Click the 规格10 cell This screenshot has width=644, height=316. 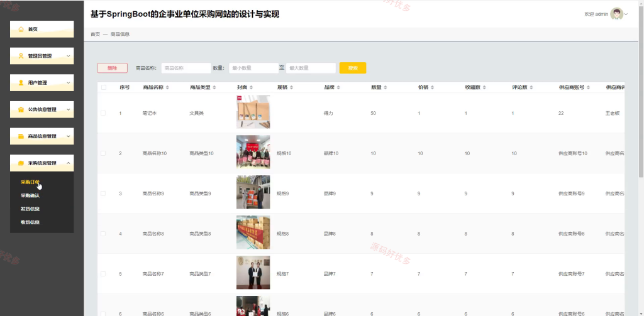(x=284, y=153)
